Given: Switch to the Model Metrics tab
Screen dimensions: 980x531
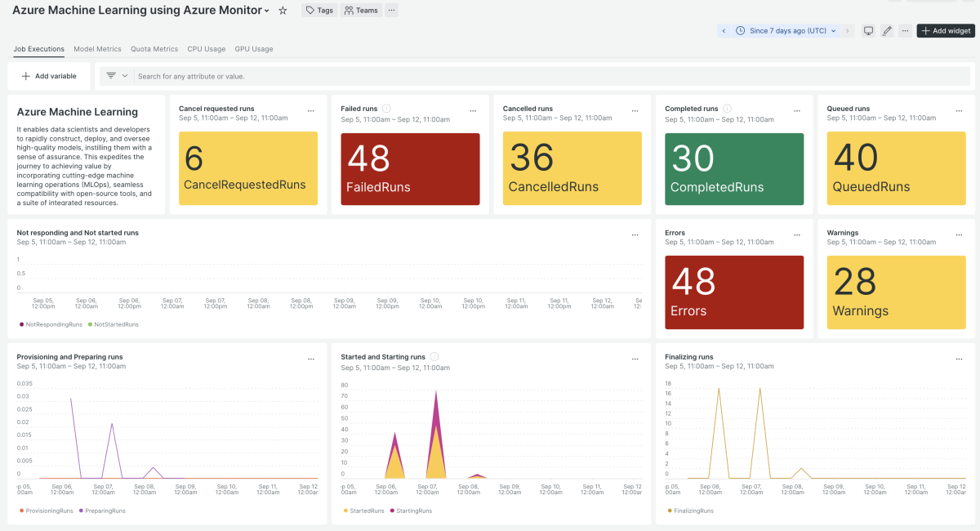Looking at the screenshot, I should [x=97, y=49].
